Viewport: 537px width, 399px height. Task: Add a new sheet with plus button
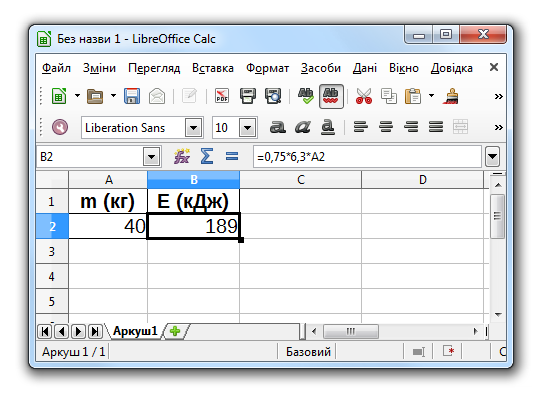tap(175, 331)
